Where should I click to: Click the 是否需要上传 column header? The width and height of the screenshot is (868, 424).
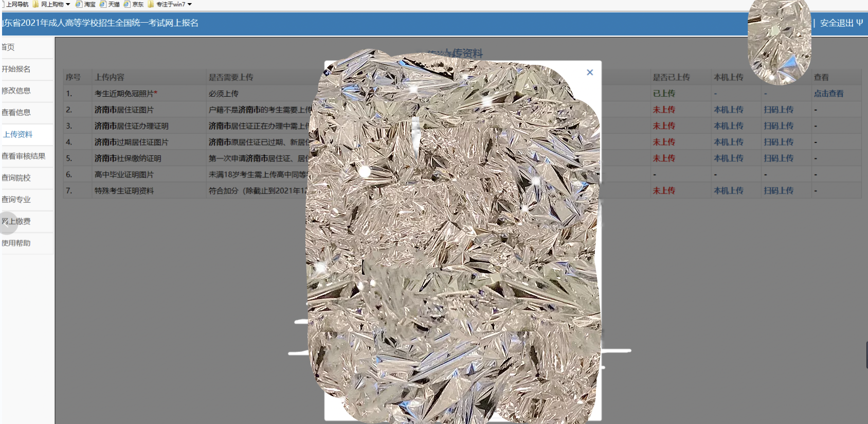pos(231,77)
